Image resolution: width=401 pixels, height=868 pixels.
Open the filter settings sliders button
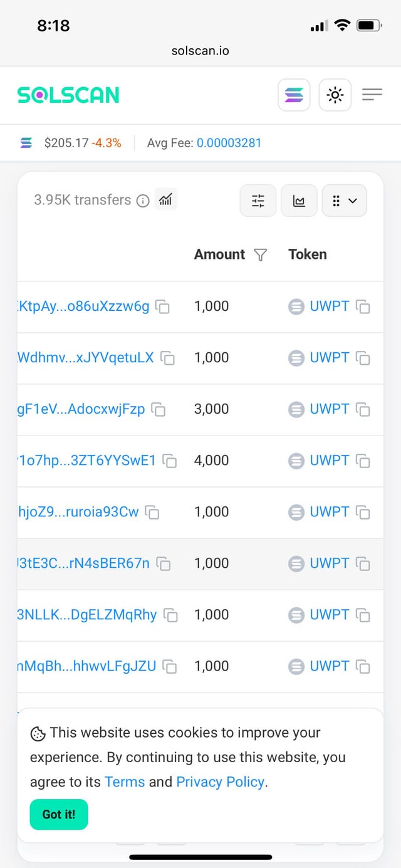[x=258, y=201]
